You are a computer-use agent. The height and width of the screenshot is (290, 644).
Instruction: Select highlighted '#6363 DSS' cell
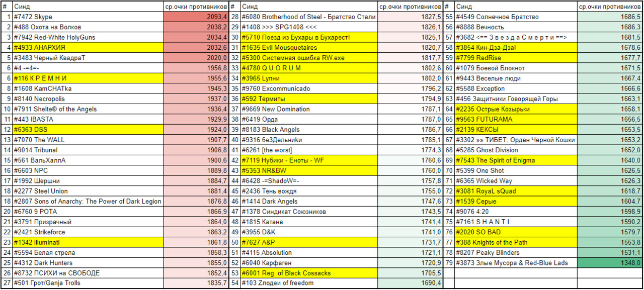(88, 130)
